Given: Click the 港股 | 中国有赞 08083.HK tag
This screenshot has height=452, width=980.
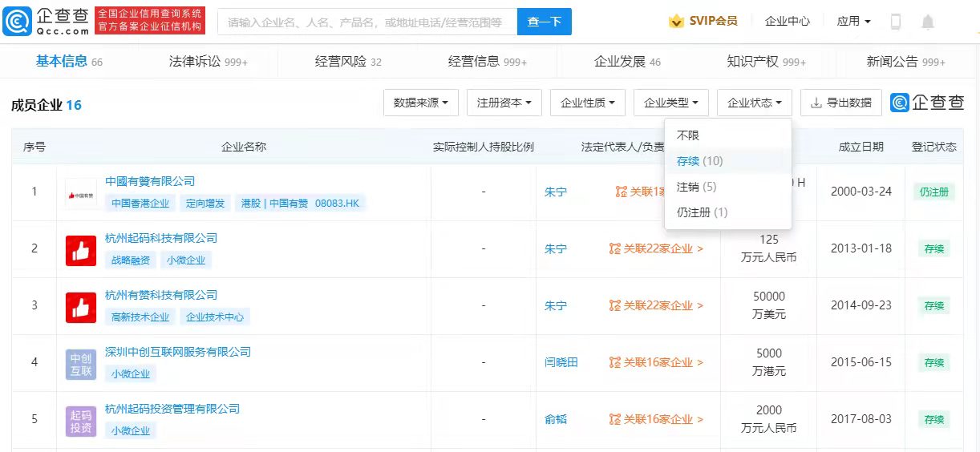Looking at the screenshot, I should (301, 203).
